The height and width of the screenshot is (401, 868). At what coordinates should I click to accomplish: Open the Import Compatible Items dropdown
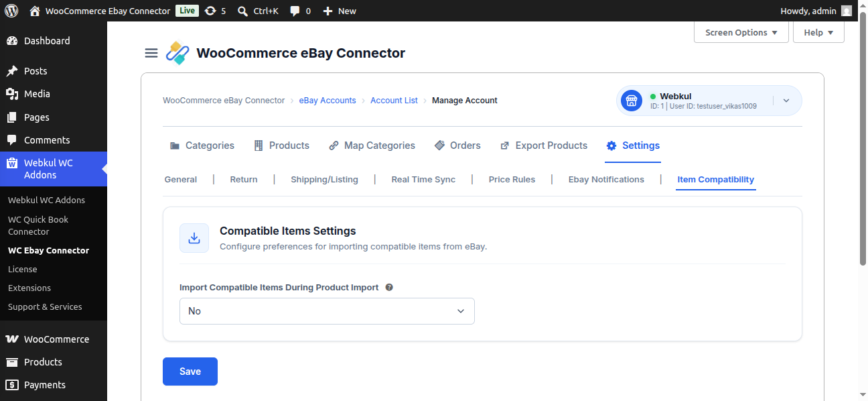327,311
